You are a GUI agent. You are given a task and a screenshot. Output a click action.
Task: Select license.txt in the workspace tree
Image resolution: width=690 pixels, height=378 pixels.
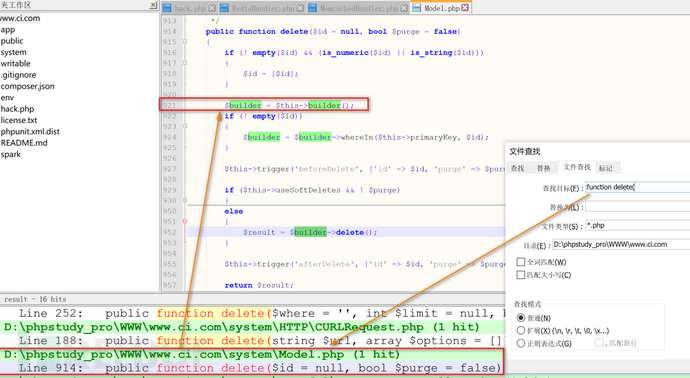[19, 120]
